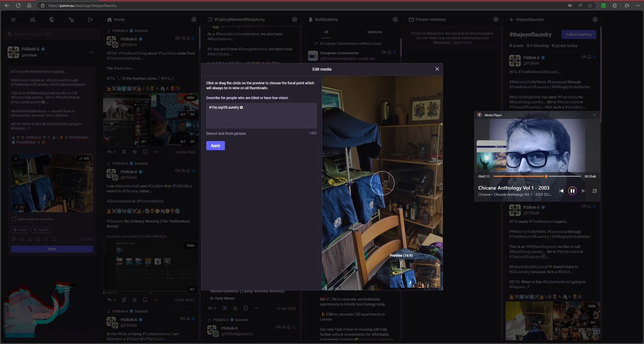This screenshot has height=344, width=644.
Task: Check Mark media as sensitive checkbox
Action: point(14,219)
